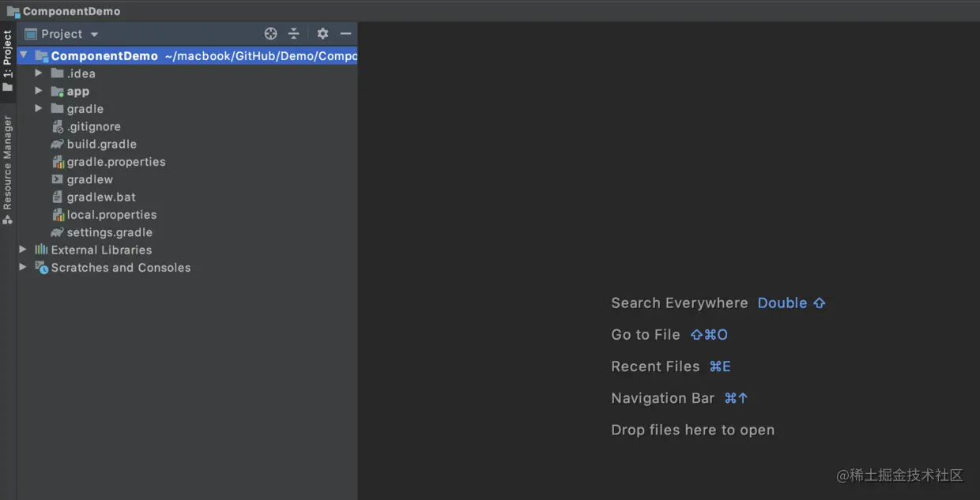This screenshot has height=500, width=980.
Task: Select the gradle folder name
Action: pos(85,109)
